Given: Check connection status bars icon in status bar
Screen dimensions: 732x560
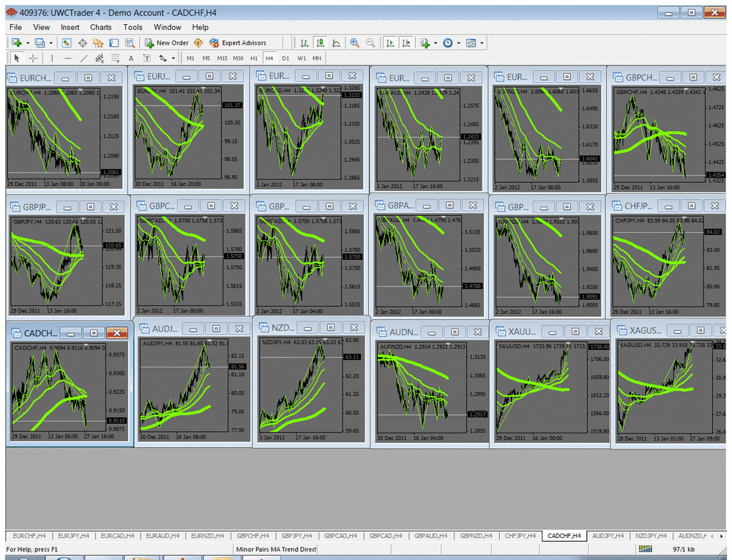Looking at the screenshot, I should pos(645,549).
